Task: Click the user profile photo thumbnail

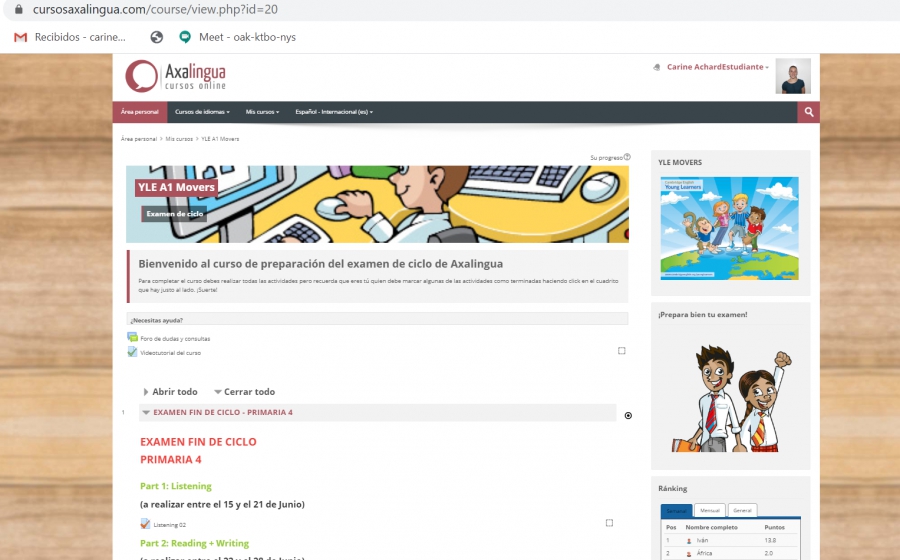Action: (793, 76)
